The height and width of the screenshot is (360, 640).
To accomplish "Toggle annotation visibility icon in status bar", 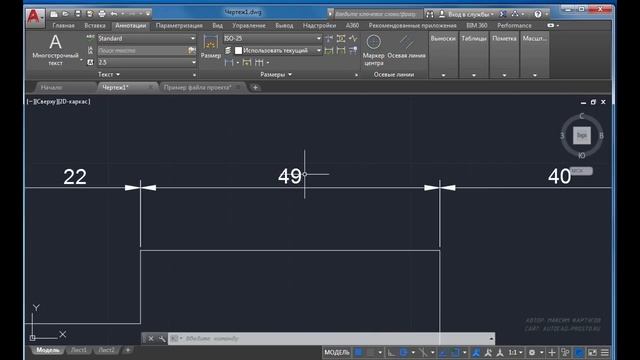I will coord(476,352).
